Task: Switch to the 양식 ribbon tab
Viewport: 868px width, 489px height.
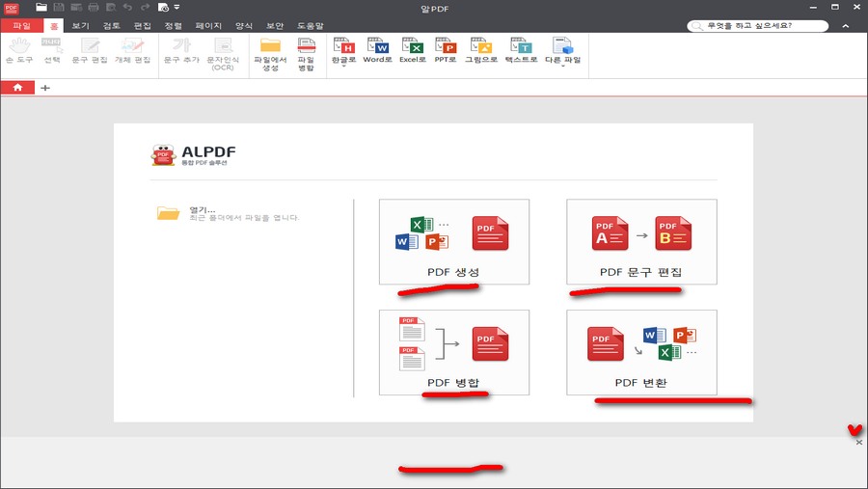Action: point(244,25)
